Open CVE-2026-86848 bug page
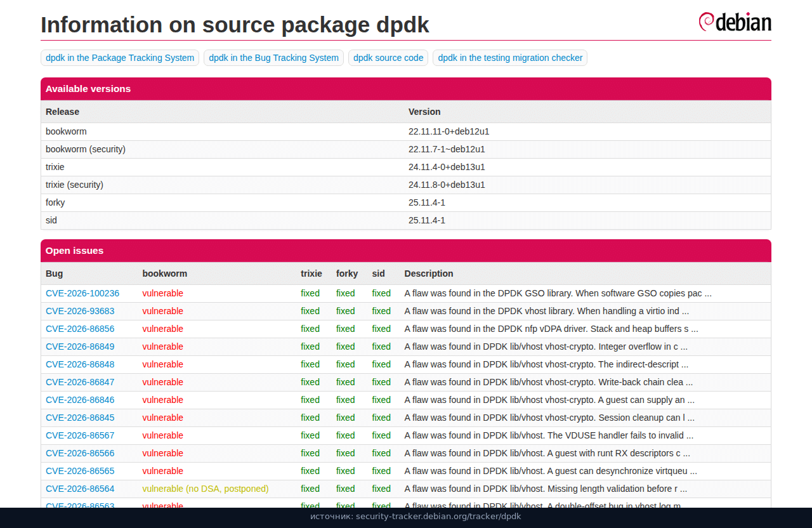This screenshot has height=528, width=812. click(x=80, y=364)
